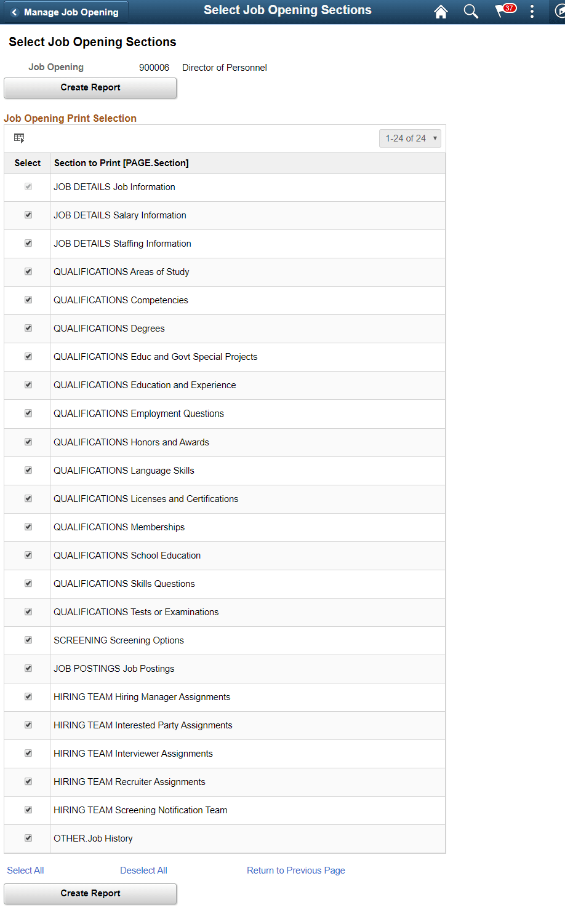Screen dimensions: 565x924
Task: Open Return to Previous Page link
Action: [295, 870]
